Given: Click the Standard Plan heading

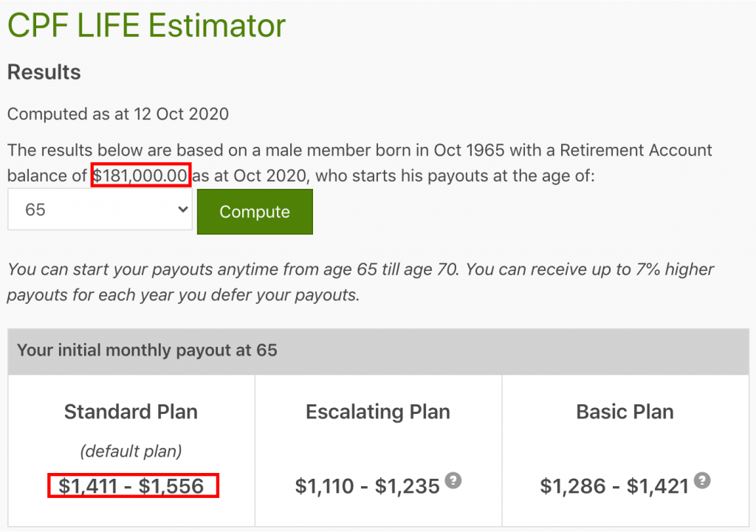Looking at the screenshot, I should coord(131,412).
